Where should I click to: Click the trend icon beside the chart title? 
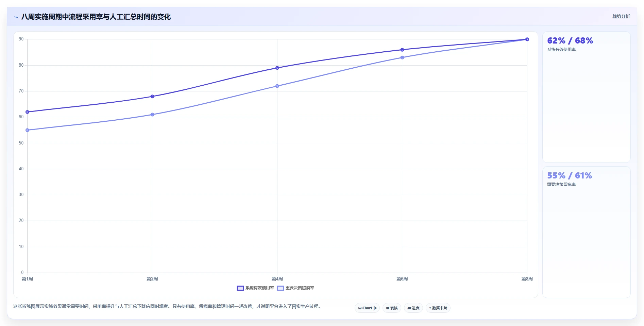pyautogui.click(x=16, y=17)
